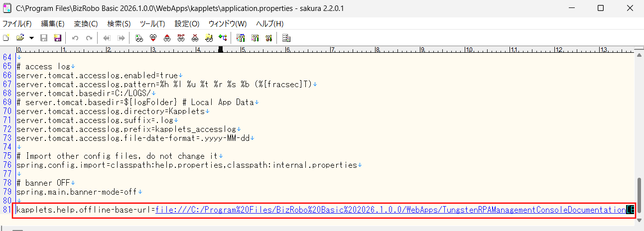Click line number 76 in the gutter
The image size is (644, 231).
(x=7, y=165)
